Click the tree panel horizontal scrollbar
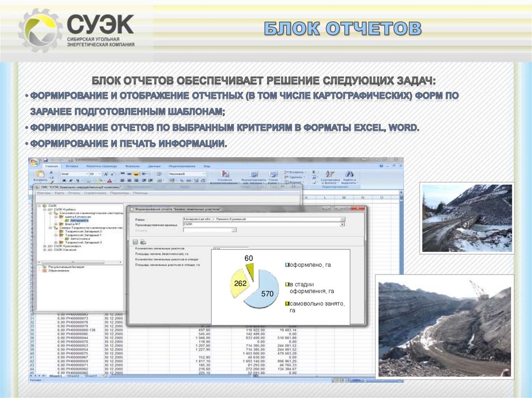 (80, 262)
